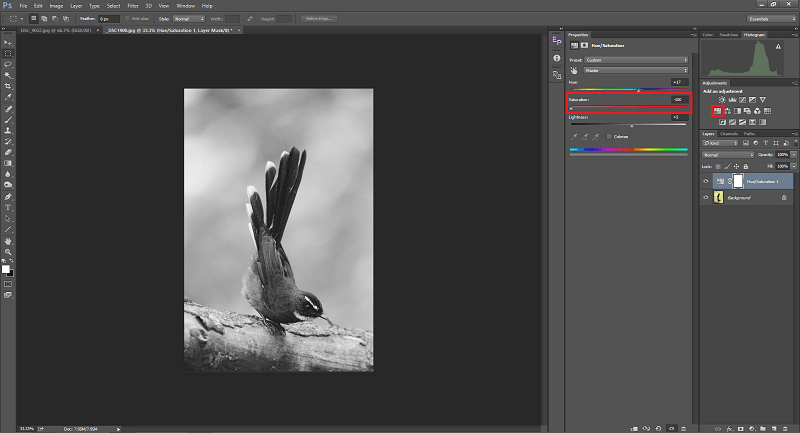Open the Style dropdown in options bar
This screenshot has height=433, width=800.
(x=189, y=19)
